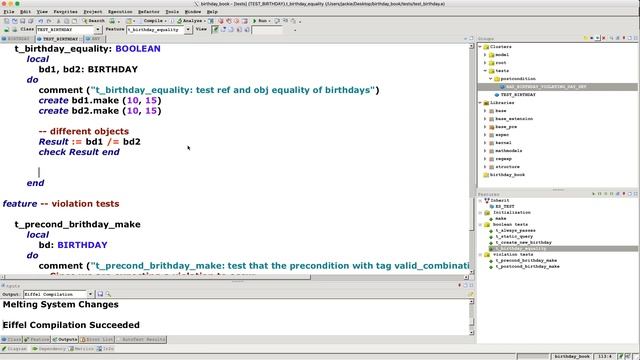Switch to the BIRTHDAY editor tab
640x360 pixels.
pyautogui.click(x=17, y=39)
